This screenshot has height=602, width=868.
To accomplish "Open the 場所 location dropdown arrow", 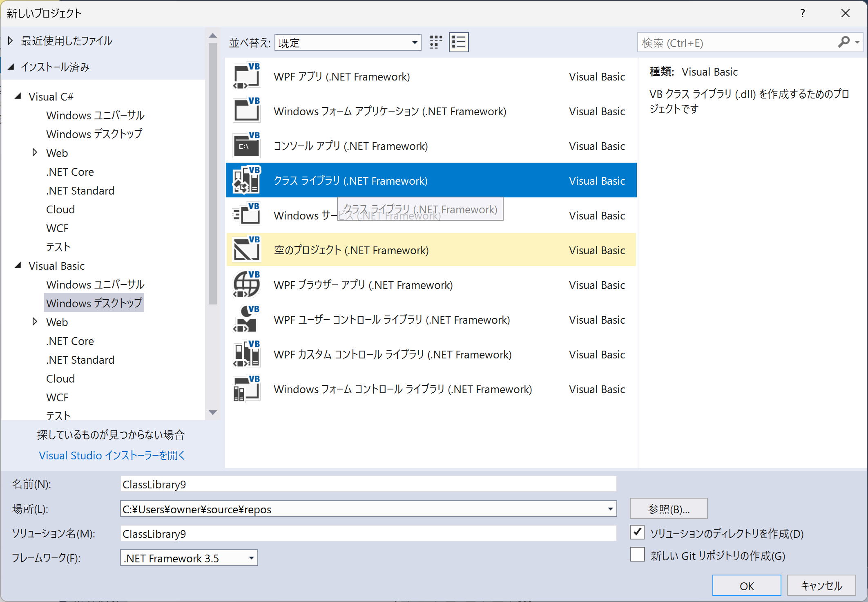I will (x=610, y=509).
